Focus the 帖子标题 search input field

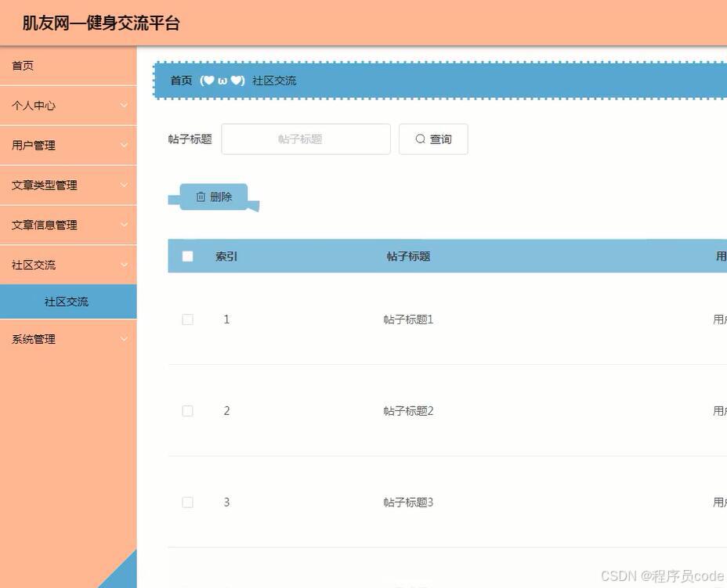coord(306,139)
